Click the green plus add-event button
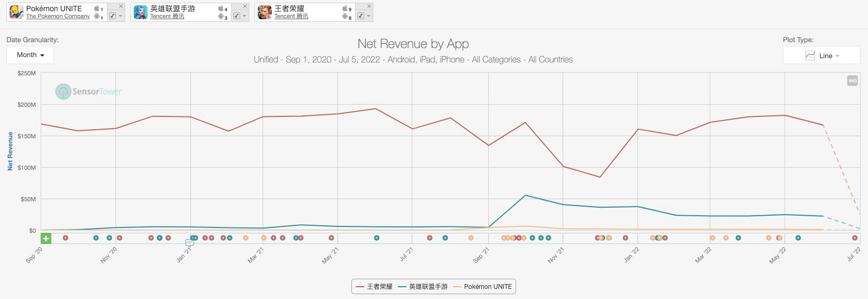The height and width of the screenshot is (299, 868). click(x=46, y=238)
